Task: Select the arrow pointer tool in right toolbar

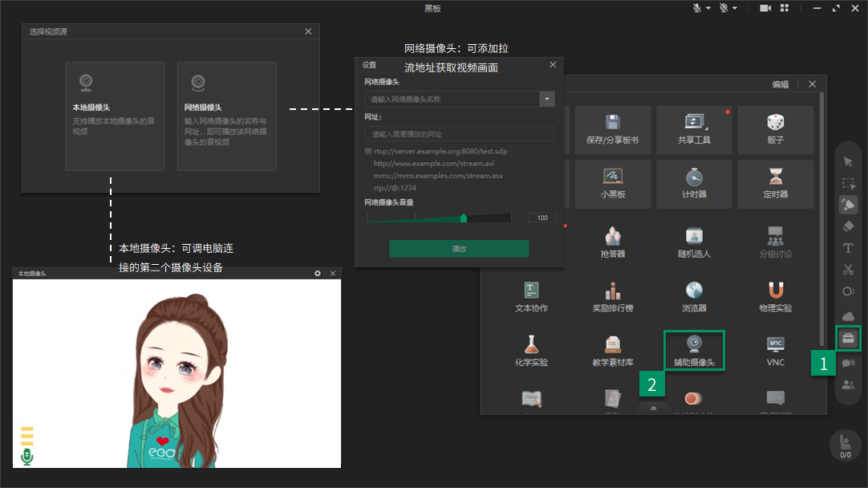Action: [848, 162]
